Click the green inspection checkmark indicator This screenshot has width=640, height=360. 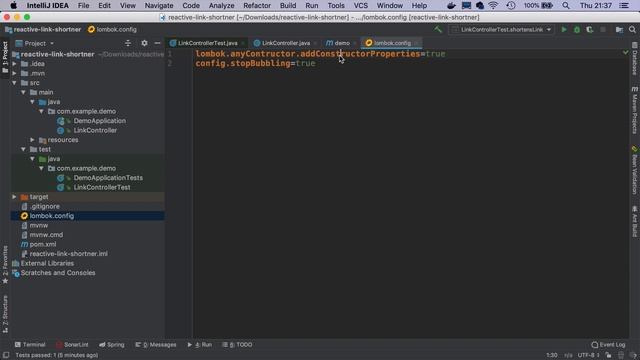tap(625, 53)
